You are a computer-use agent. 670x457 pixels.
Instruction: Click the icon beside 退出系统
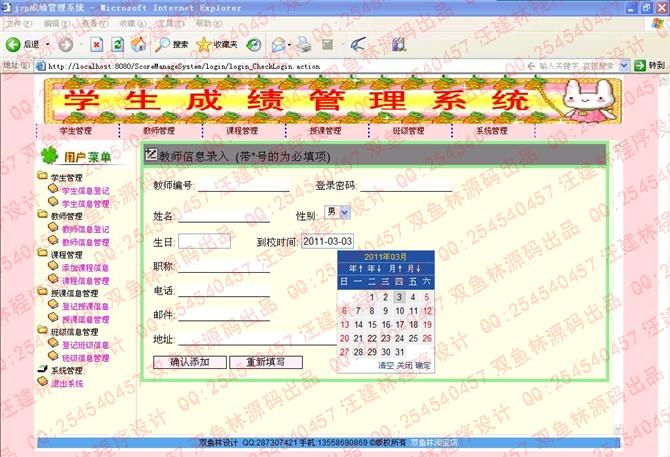pyautogui.click(x=43, y=381)
